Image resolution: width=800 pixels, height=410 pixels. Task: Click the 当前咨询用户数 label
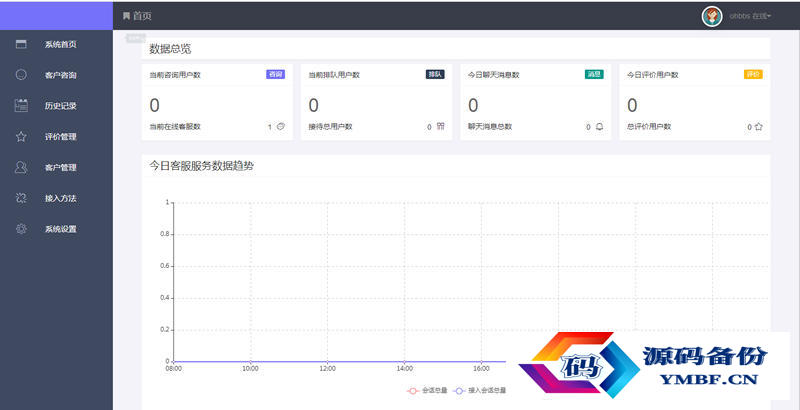click(x=175, y=75)
